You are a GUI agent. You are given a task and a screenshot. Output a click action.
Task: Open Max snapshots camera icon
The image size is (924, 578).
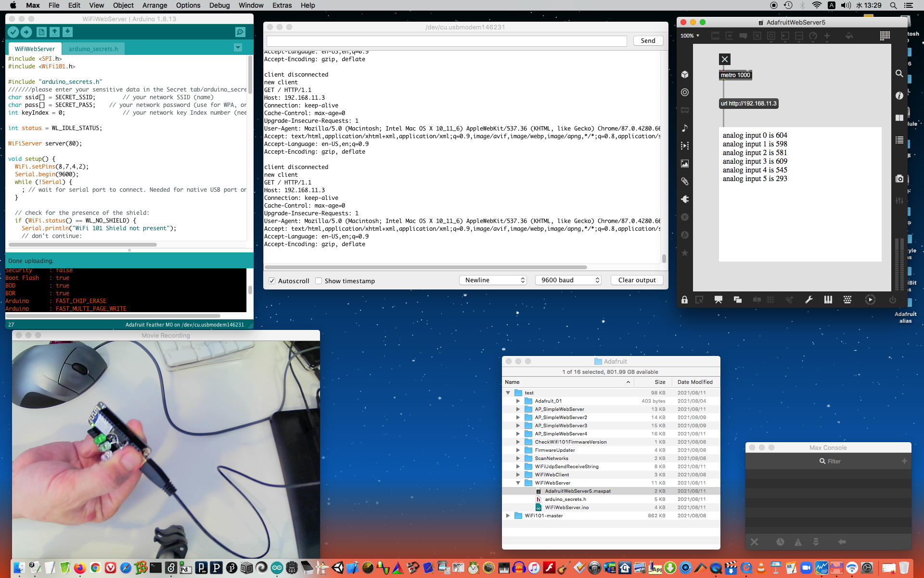899,179
